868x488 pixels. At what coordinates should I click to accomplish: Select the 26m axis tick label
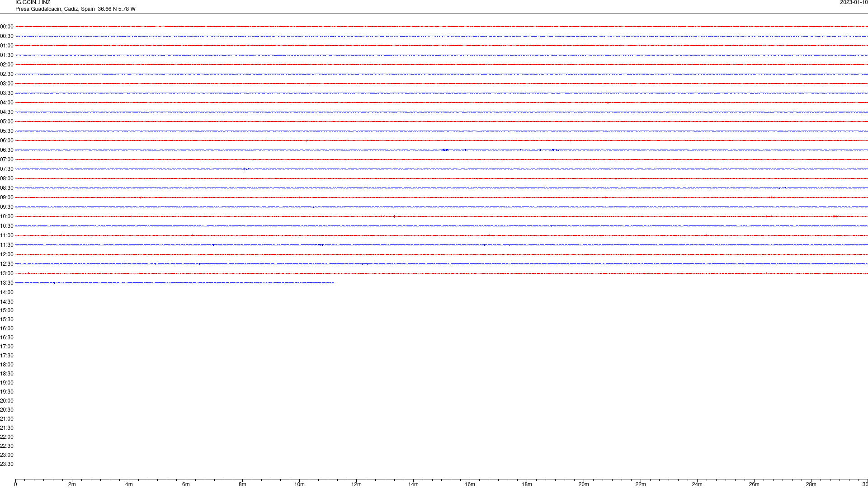(754, 484)
